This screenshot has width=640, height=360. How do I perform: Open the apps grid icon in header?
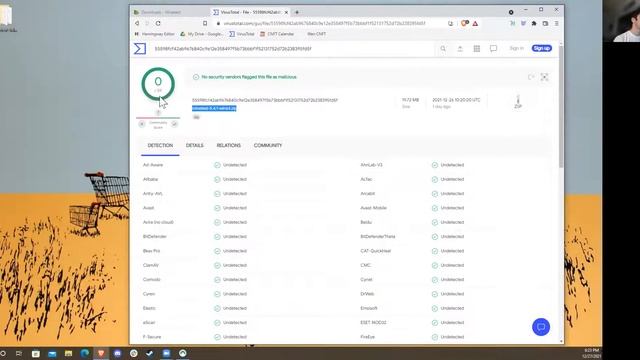tap(477, 49)
